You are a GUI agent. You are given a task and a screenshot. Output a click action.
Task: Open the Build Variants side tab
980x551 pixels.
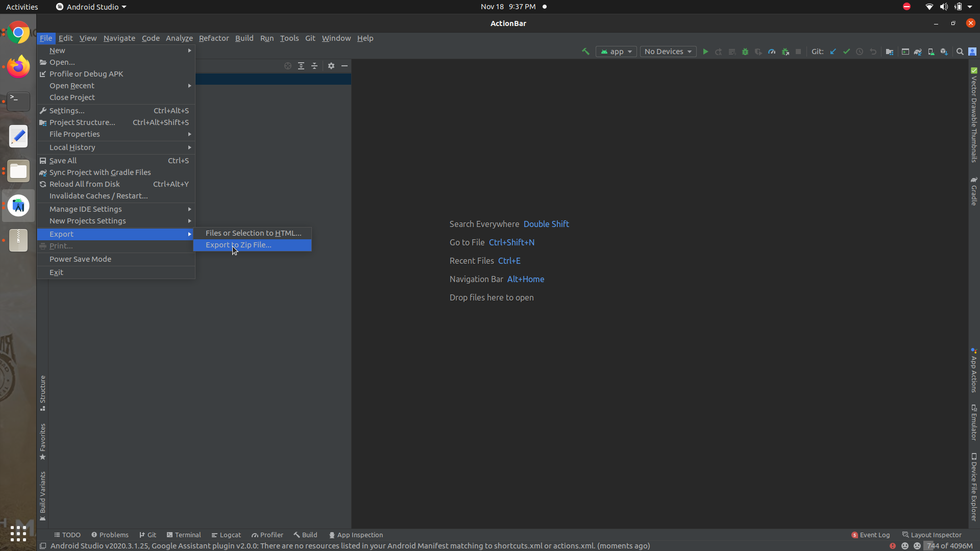tap(43, 496)
